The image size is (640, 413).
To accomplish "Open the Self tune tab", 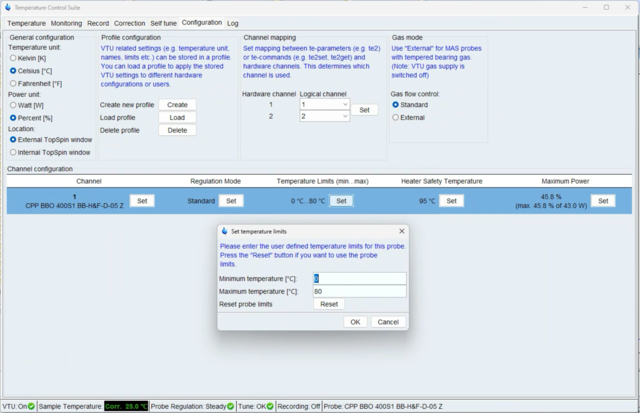I will [x=162, y=22].
